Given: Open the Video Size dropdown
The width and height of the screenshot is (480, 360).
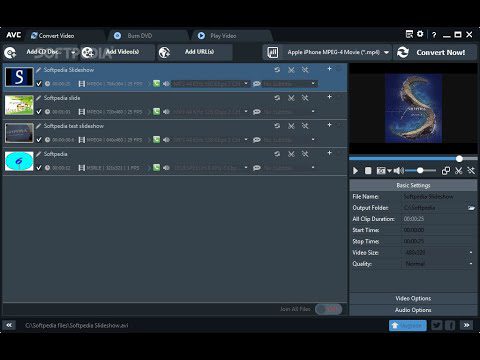Looking at the screenshot, I should pos(439,252).
